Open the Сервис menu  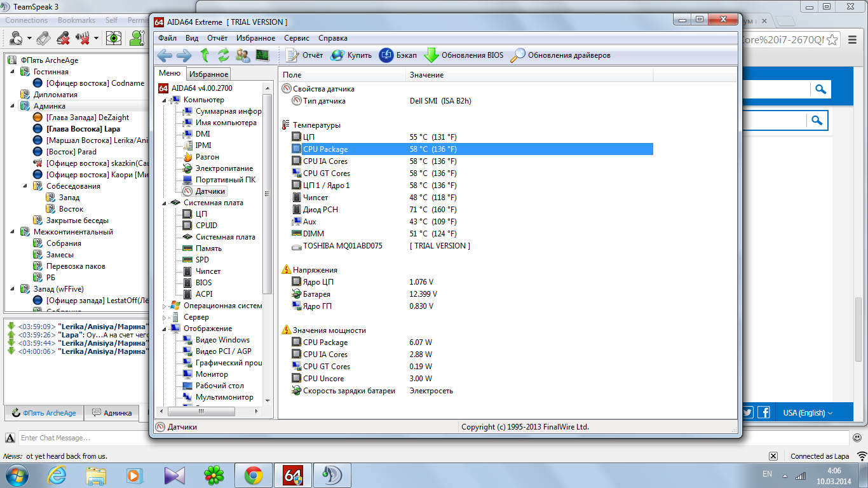pyautogui.click(x=297, y=38)
